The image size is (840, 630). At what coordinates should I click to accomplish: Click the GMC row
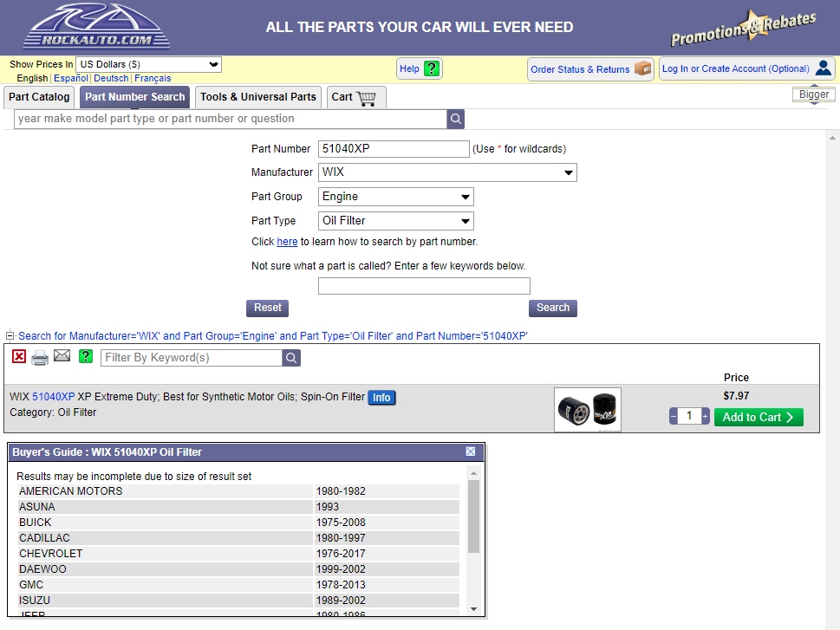pyautogui.click(x=238, y=584)
